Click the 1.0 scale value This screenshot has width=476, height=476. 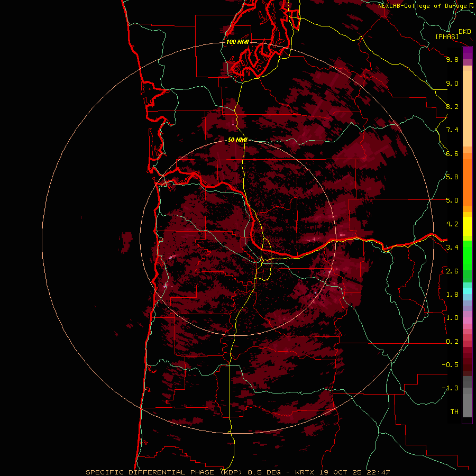pyautogui.click(x=452, y=318)
